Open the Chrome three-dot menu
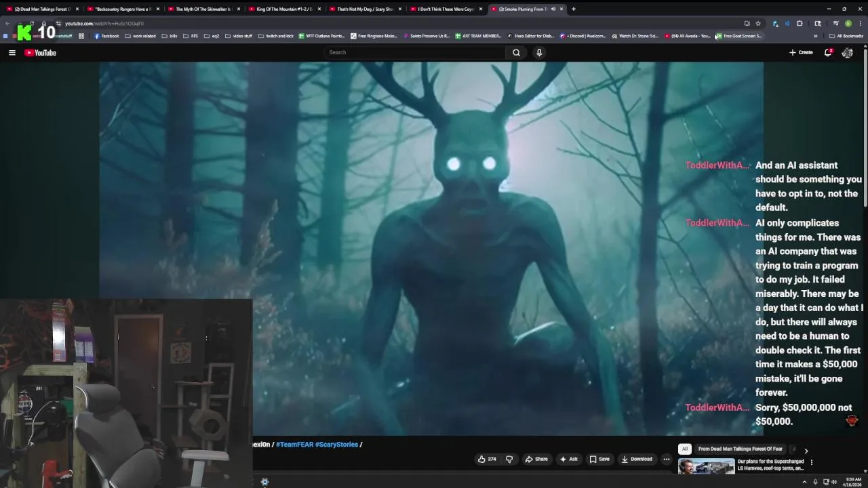 (x=860, y=23)
